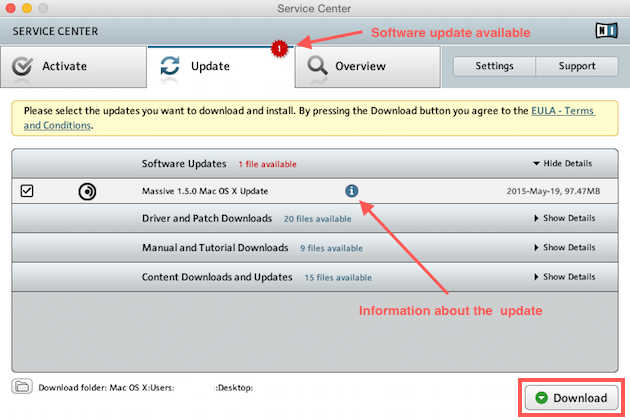The width and height of the screenshot is (630, 420).
Task: Uncheck the Massive 1.5.0 update checkbox
Action: pyautogui.click(x=27, y=191)
